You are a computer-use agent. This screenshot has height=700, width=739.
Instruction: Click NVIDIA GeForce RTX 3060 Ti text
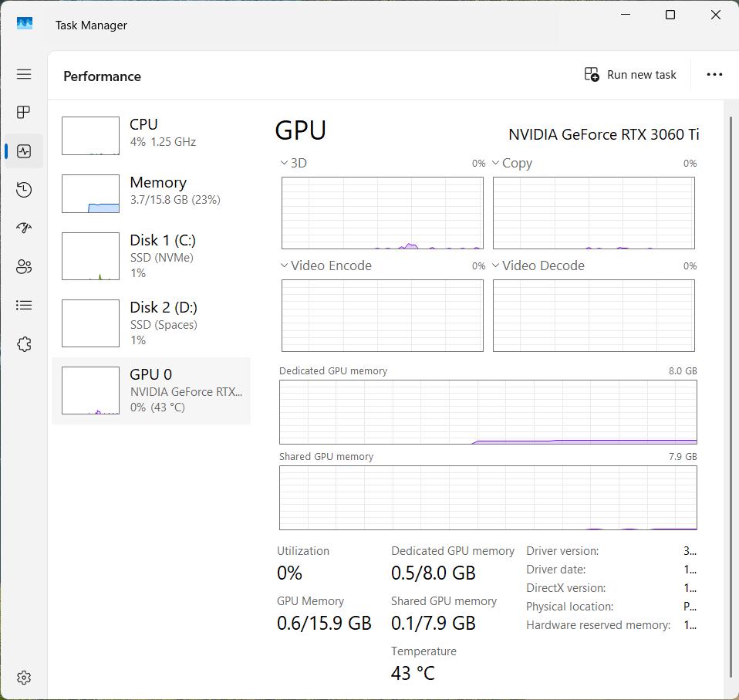pyautogui.click(x=604, y=135)
